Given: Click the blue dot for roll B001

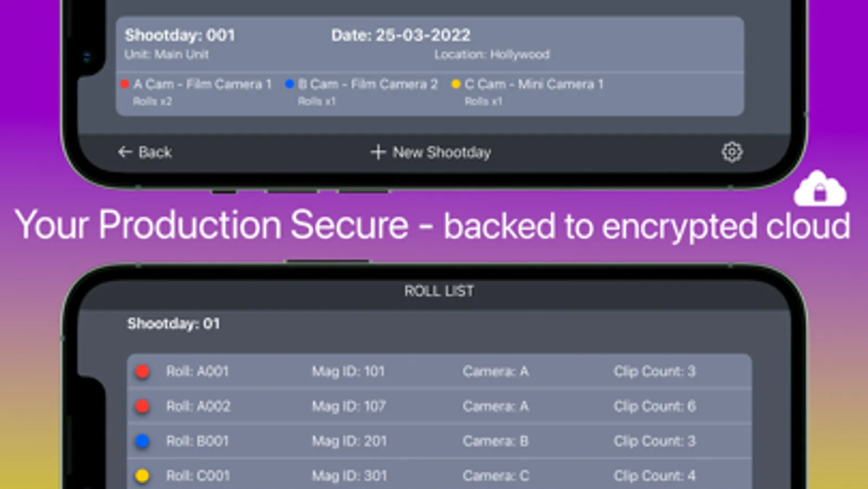Looking at the screenshot, I should tap(142, 441).
